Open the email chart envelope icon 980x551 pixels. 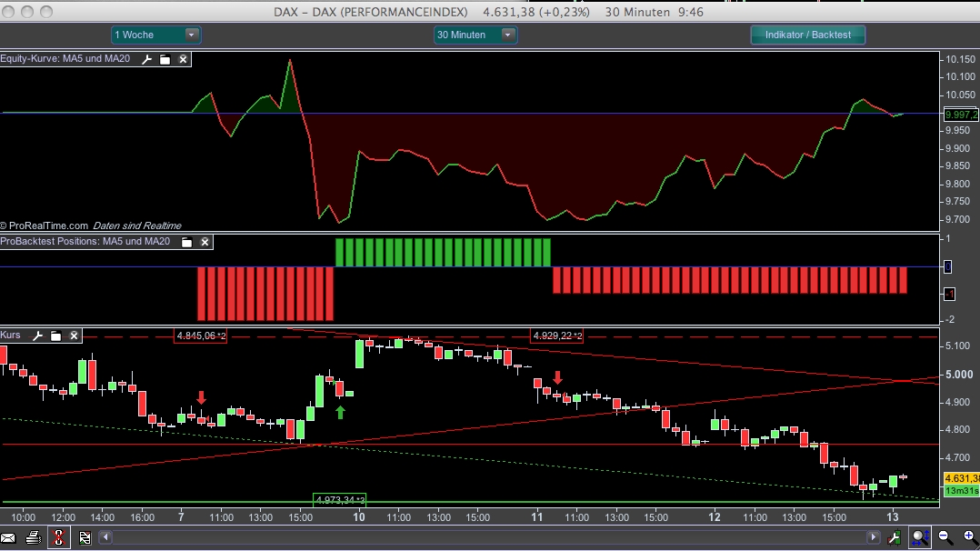[x=8, y=538]
